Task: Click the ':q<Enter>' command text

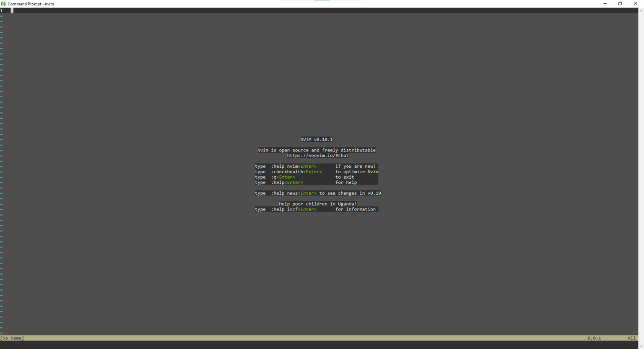Action: 283,177
